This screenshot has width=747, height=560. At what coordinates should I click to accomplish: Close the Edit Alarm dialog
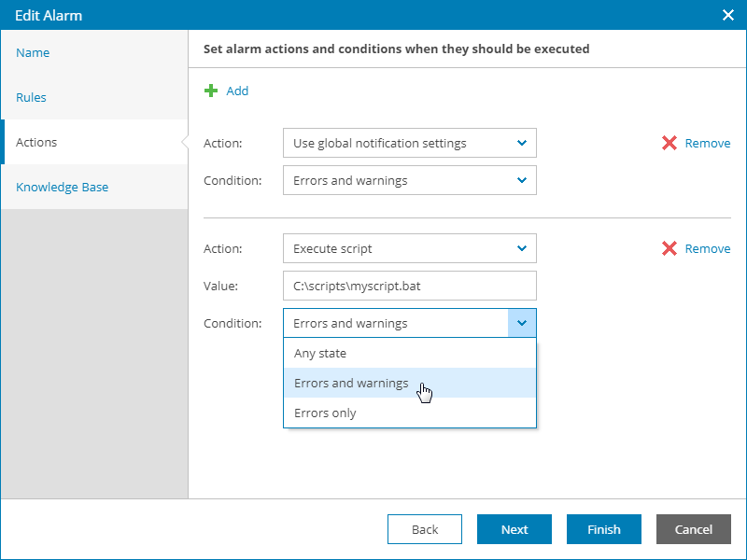[728, 14]
